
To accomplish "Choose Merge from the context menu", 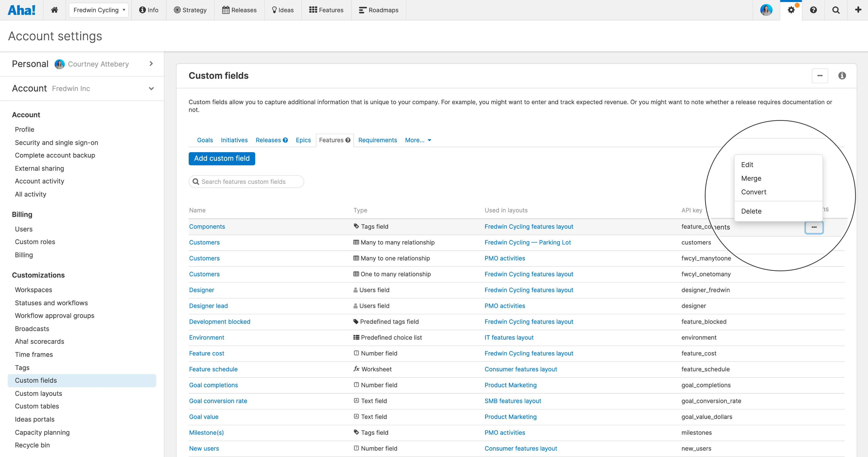I will click(751, 178).
